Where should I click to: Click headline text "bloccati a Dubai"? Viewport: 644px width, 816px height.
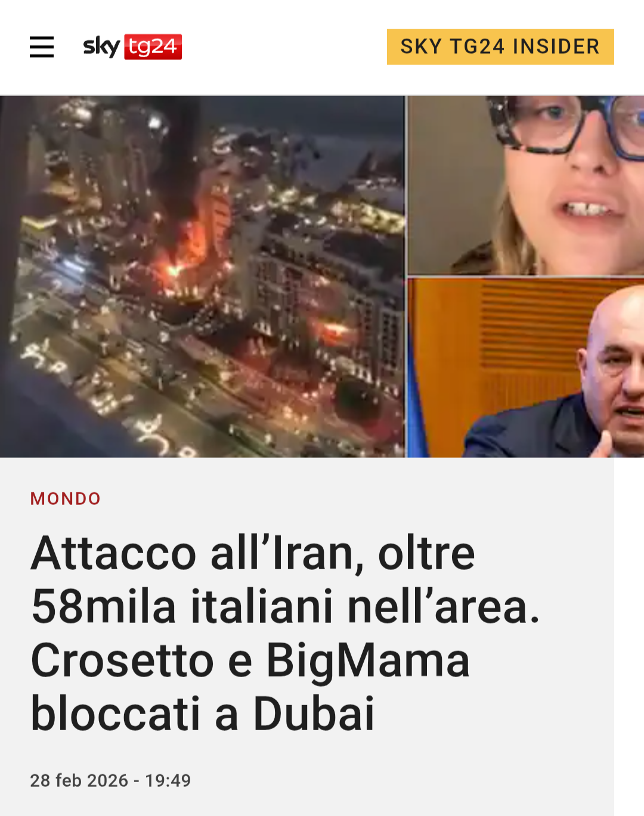(x=203, y=713)
